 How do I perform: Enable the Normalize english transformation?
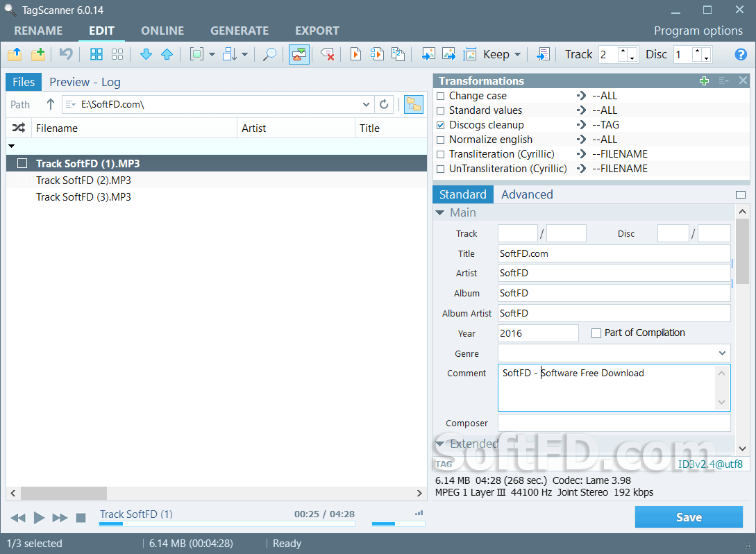click(440, 140)
